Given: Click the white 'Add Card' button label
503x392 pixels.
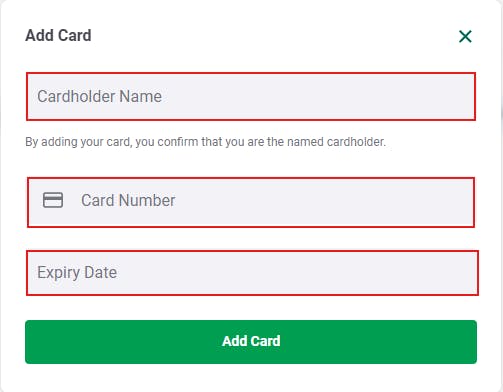Looking at the screenshot, I should pos(251,341).
